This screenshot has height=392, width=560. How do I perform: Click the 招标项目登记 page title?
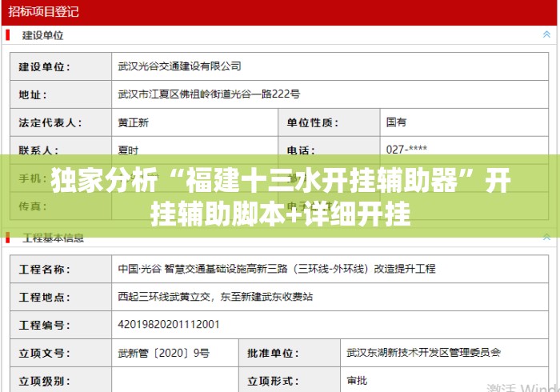(43, 11)
